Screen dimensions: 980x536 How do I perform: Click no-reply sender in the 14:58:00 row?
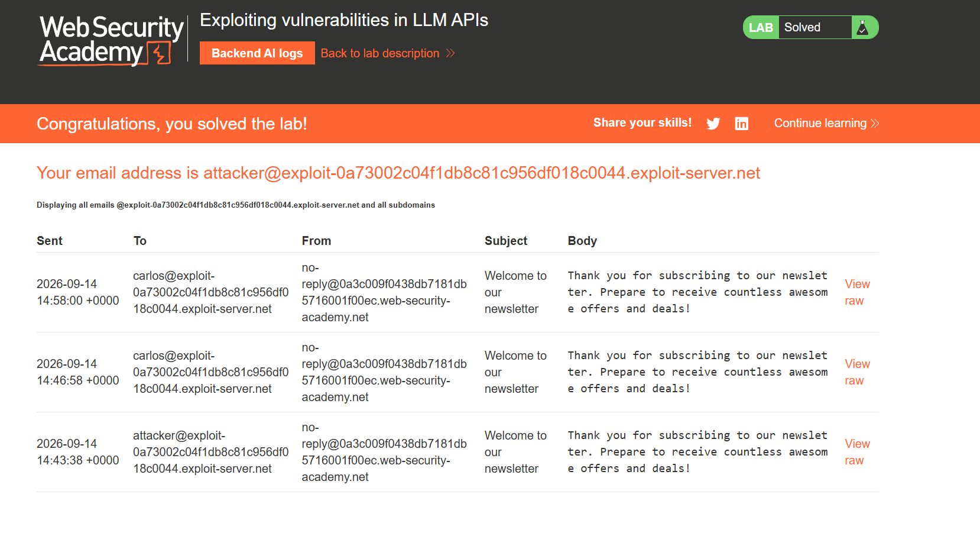pos(384,292)
